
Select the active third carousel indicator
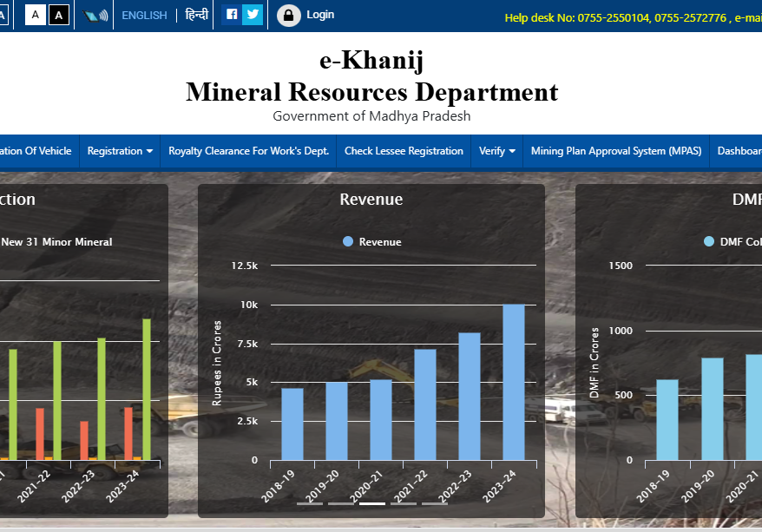click(x=372, y=504)
